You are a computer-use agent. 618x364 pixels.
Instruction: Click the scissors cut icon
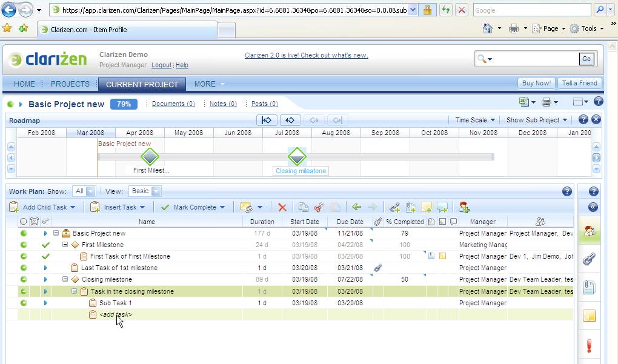click(319, 207)
